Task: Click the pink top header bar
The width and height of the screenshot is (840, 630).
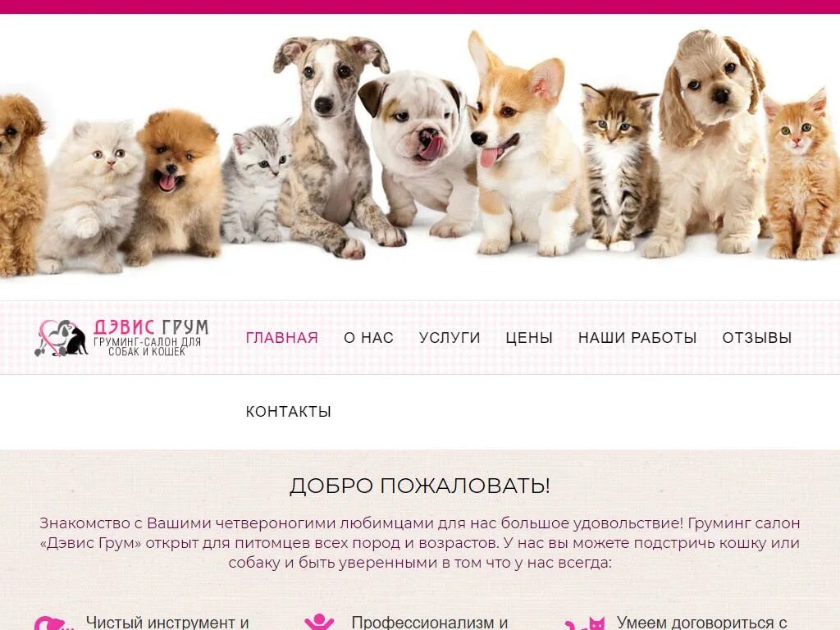Action: coord(420,7)
